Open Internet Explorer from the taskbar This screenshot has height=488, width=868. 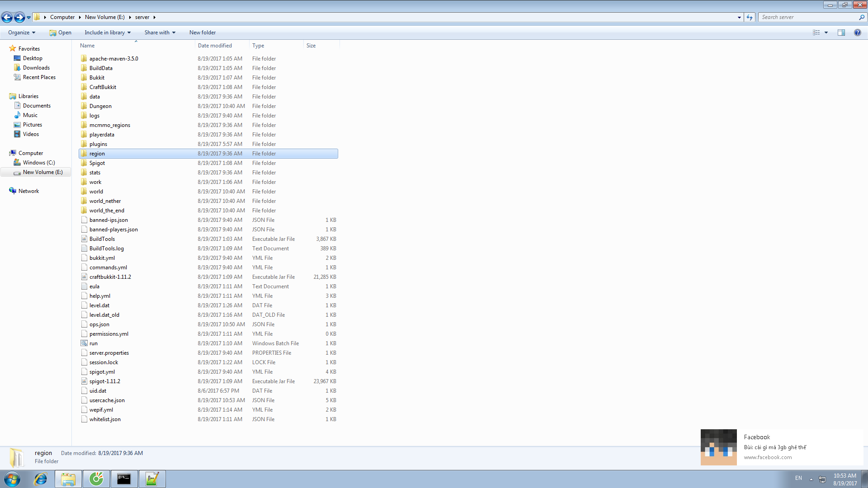click(41, 479)
